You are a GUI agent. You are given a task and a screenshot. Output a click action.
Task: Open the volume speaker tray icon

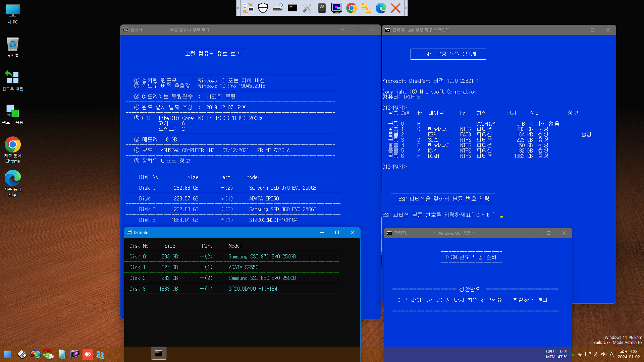tap(603, 354)
